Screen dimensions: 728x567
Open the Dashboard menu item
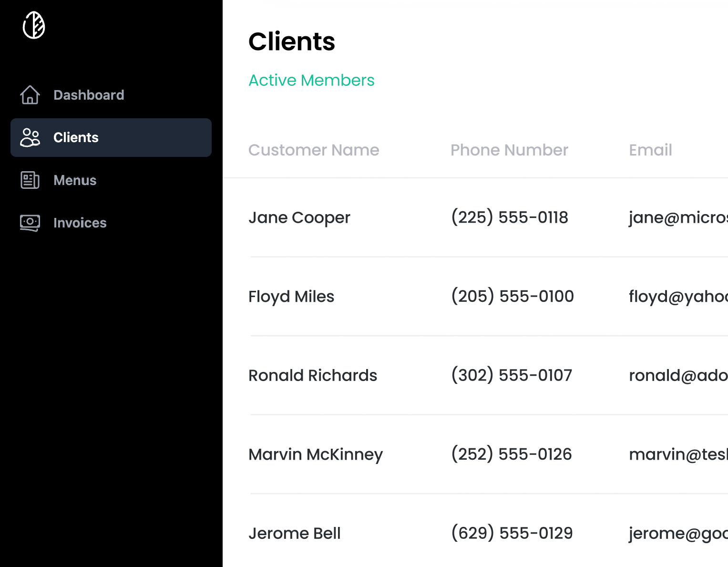coord(111,95)
